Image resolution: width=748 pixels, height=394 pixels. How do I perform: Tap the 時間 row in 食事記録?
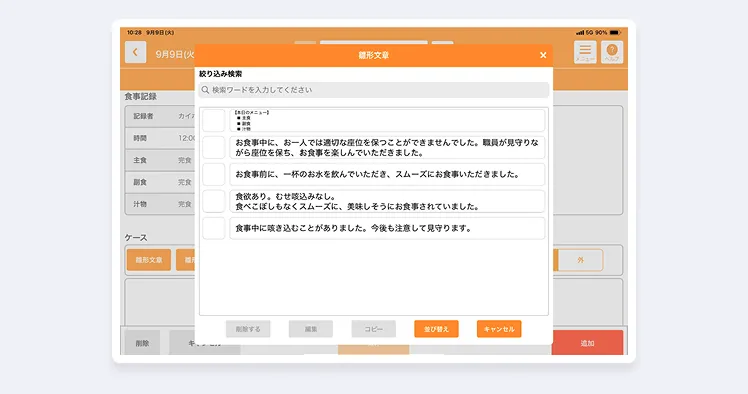[160, 138]
